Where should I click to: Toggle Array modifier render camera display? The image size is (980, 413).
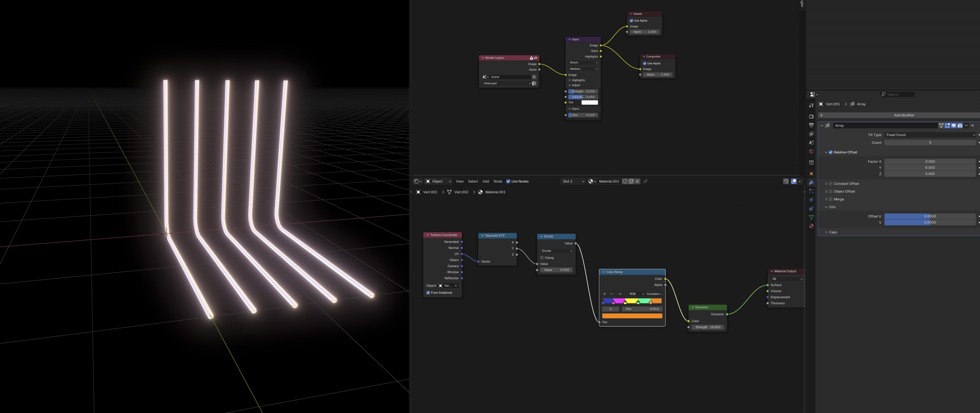960,126
